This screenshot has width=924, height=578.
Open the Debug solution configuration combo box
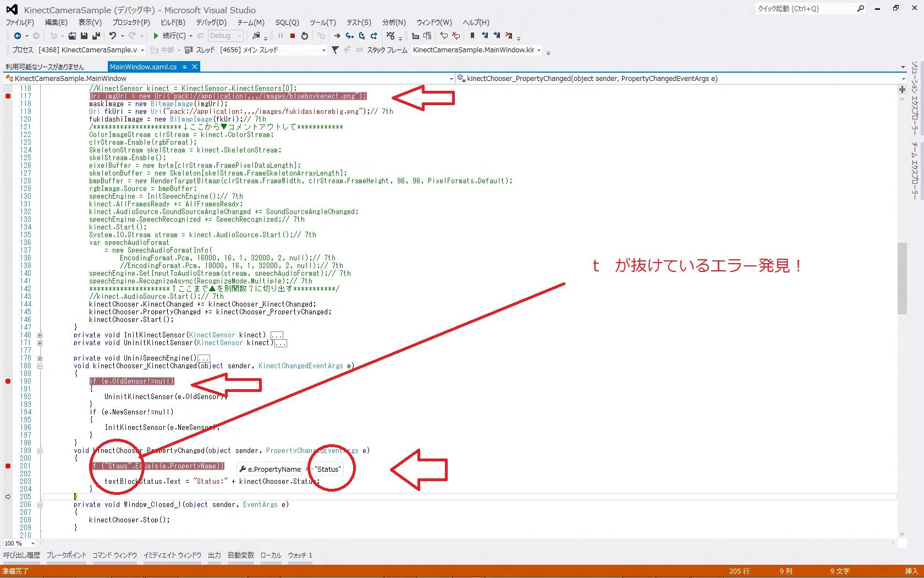click(226, 36)
